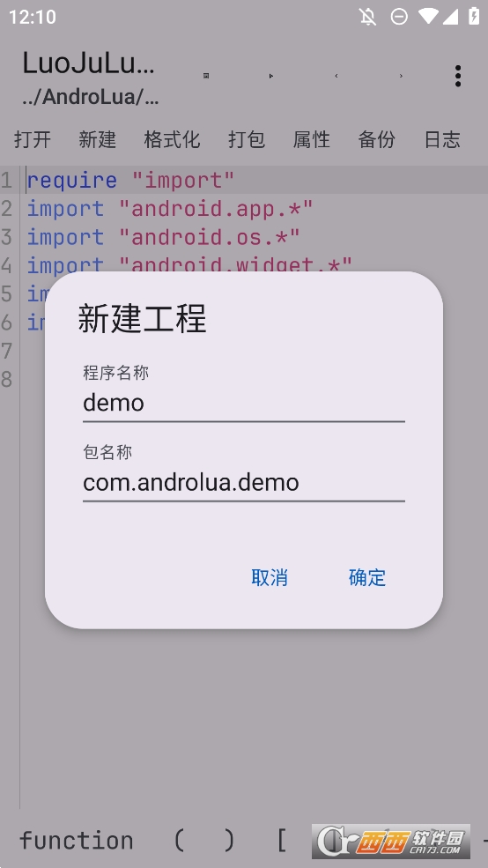Tap the left arrow undo icon
488x868 pixels.
click(336, 76)
